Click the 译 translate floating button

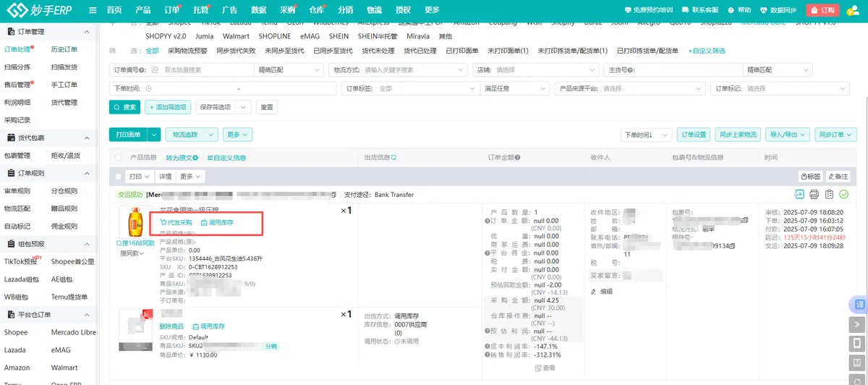859,305
